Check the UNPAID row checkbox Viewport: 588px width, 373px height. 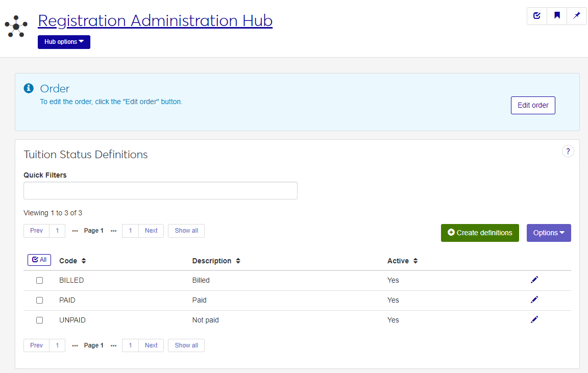(40, 320)
